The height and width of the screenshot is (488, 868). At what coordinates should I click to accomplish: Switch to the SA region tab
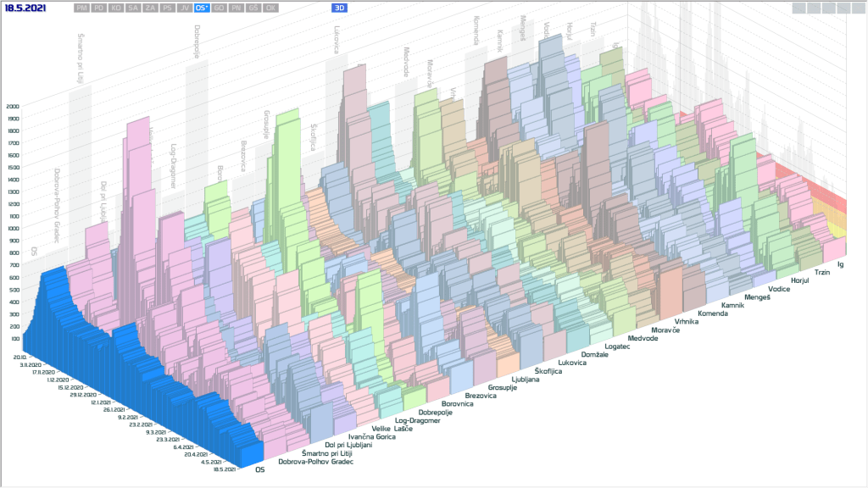click(x=133, y=8)
